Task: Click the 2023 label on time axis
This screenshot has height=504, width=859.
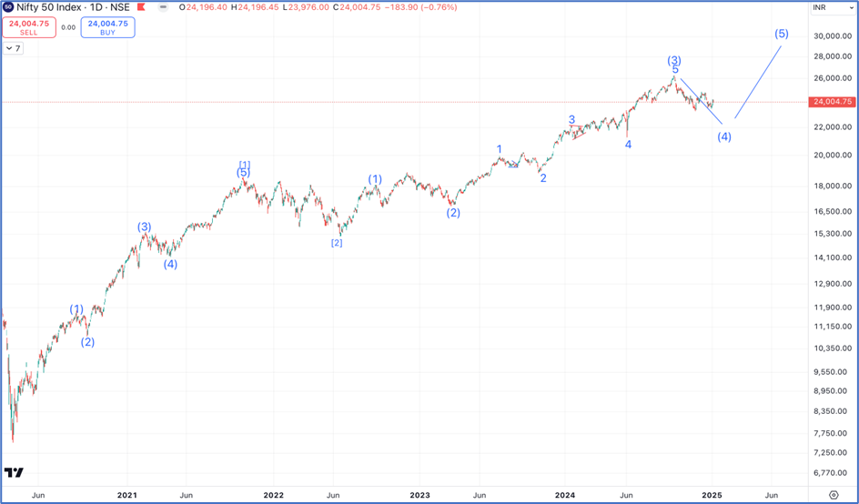Action: coord(419,495)
